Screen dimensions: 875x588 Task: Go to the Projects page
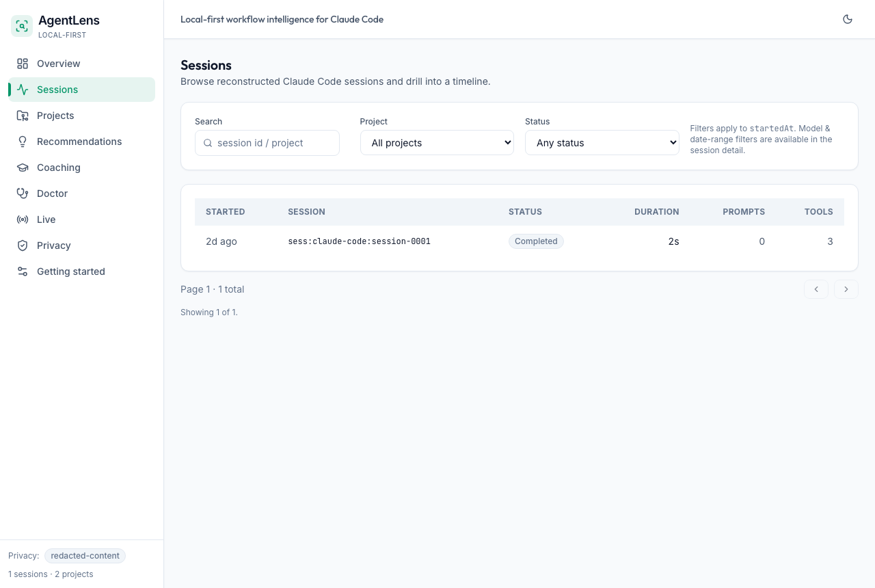(82, 116)
